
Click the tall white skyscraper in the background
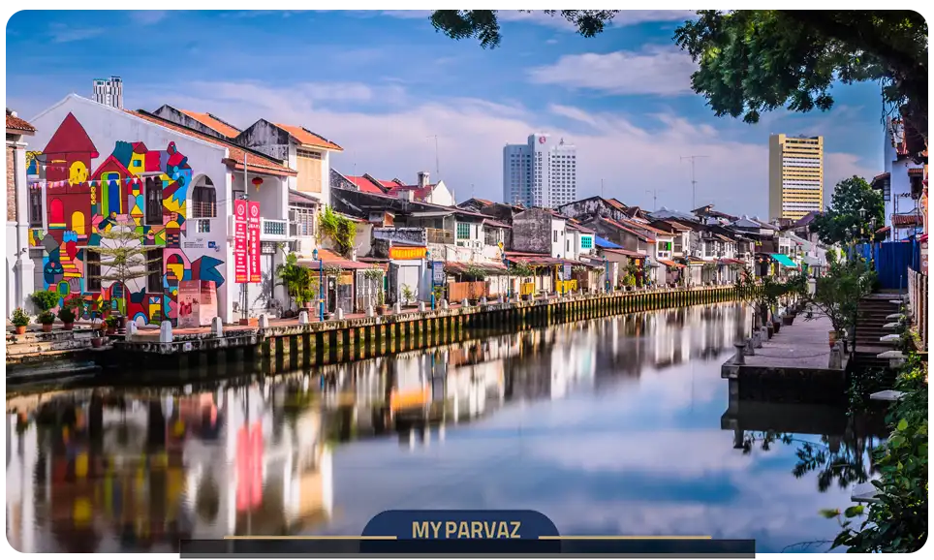540,171
